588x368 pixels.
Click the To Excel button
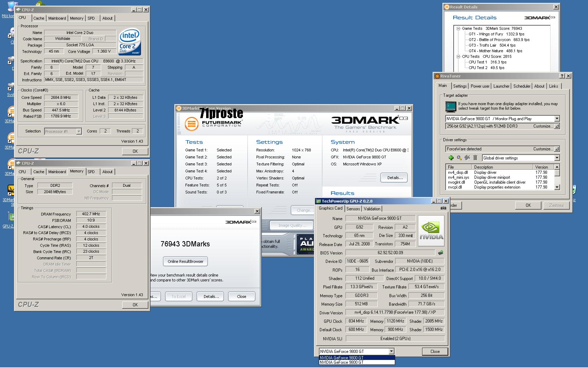178,297
